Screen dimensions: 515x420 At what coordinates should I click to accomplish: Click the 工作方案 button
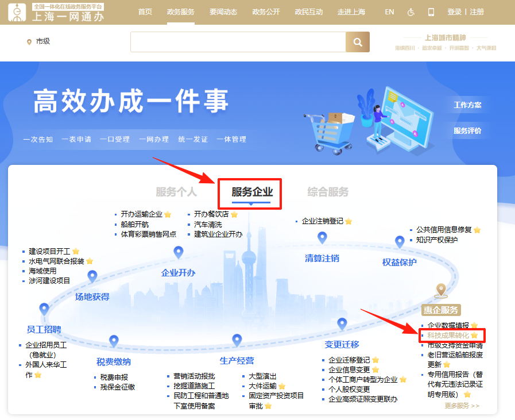point(468,105)
